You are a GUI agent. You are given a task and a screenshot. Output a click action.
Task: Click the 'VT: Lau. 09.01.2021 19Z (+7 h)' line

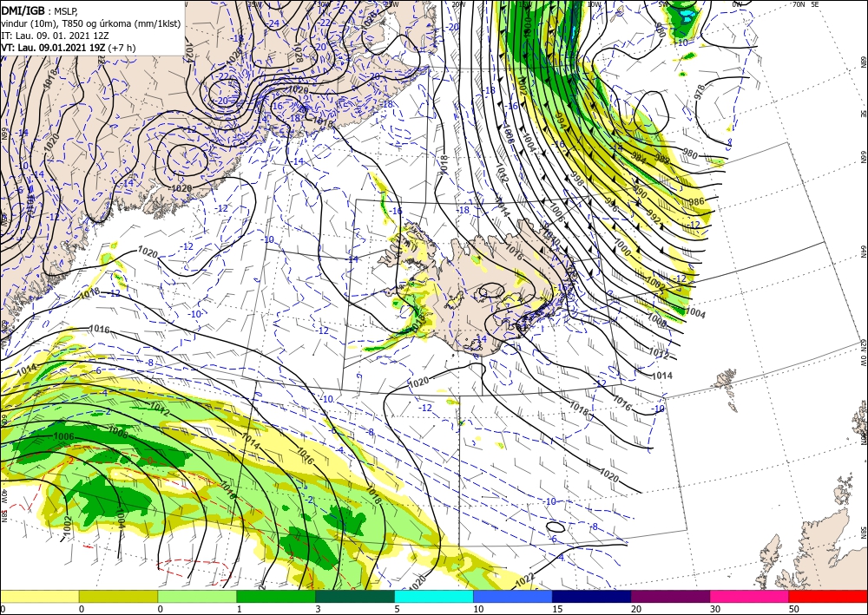tap(68, 48)
